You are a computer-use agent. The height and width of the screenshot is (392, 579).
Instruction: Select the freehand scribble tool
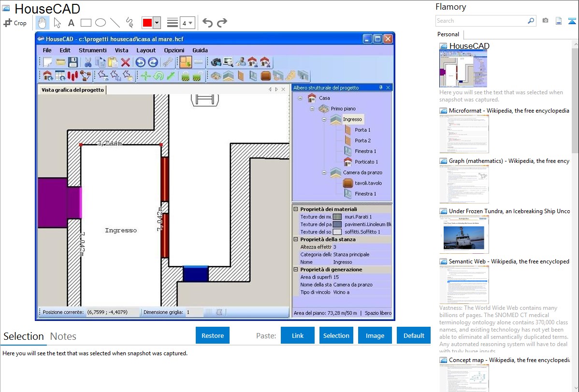click(x=130, y=23)
